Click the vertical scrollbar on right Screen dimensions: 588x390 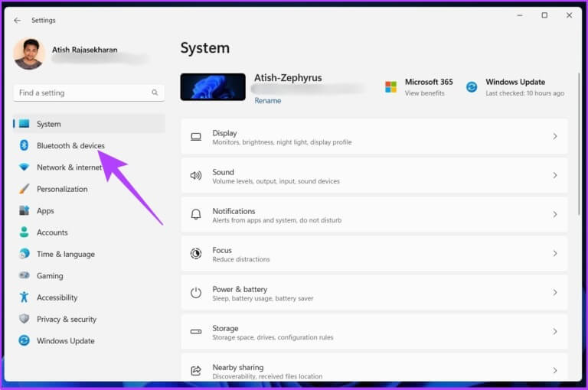579,145
